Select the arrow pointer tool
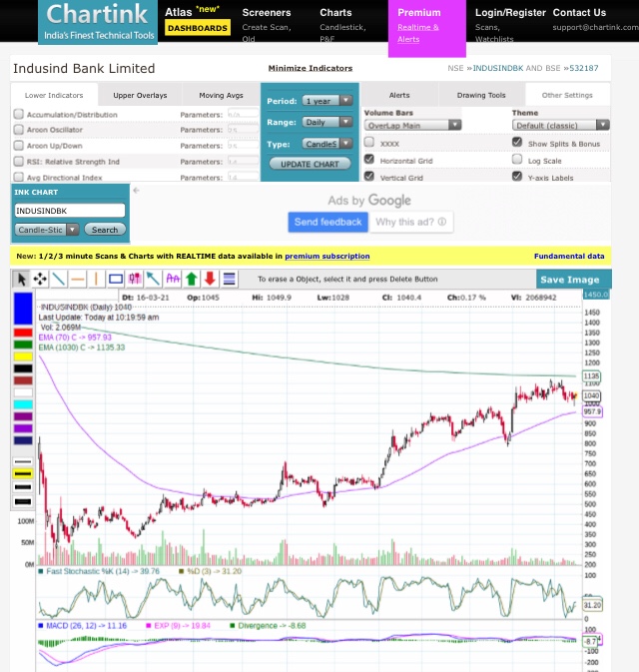 [22, 280]
